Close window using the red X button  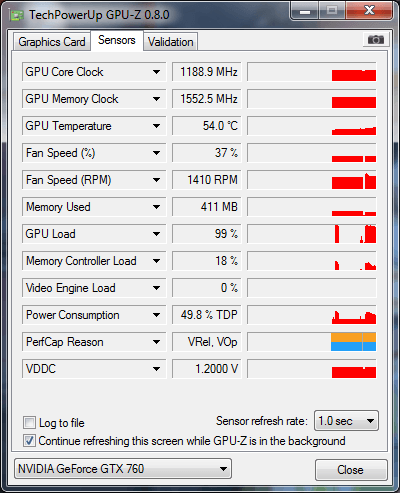pos(369,11)
